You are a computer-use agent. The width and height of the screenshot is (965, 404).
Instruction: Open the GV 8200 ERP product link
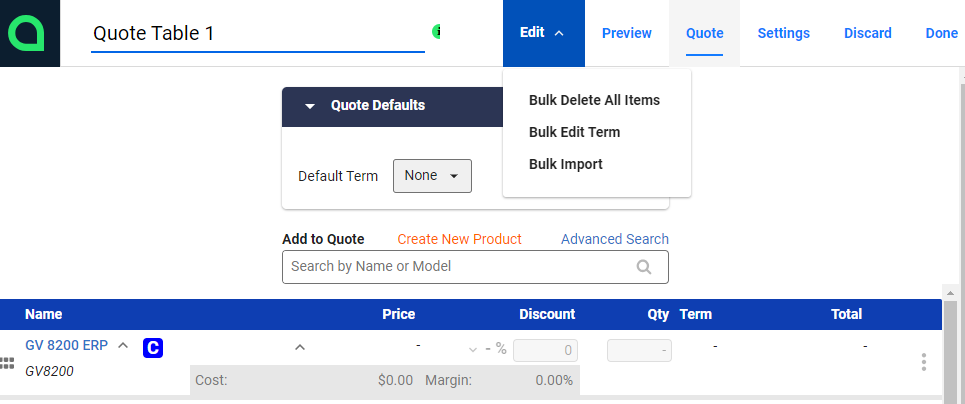(66, 345)
